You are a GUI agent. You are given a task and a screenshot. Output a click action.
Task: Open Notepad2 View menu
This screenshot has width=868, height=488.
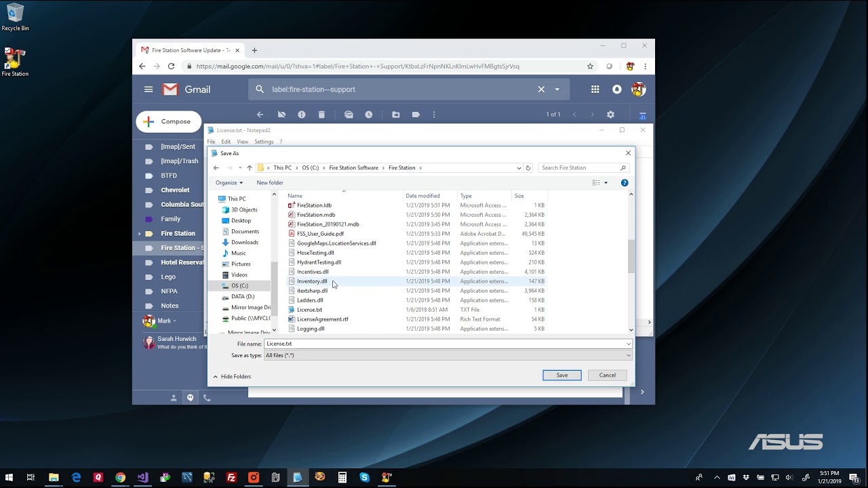[242, 142]
